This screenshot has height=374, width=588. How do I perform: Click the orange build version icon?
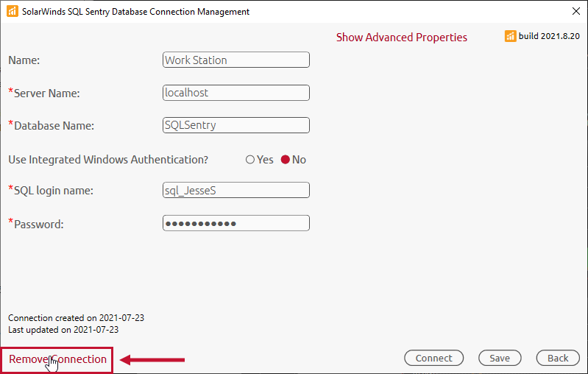click(510, 36)
